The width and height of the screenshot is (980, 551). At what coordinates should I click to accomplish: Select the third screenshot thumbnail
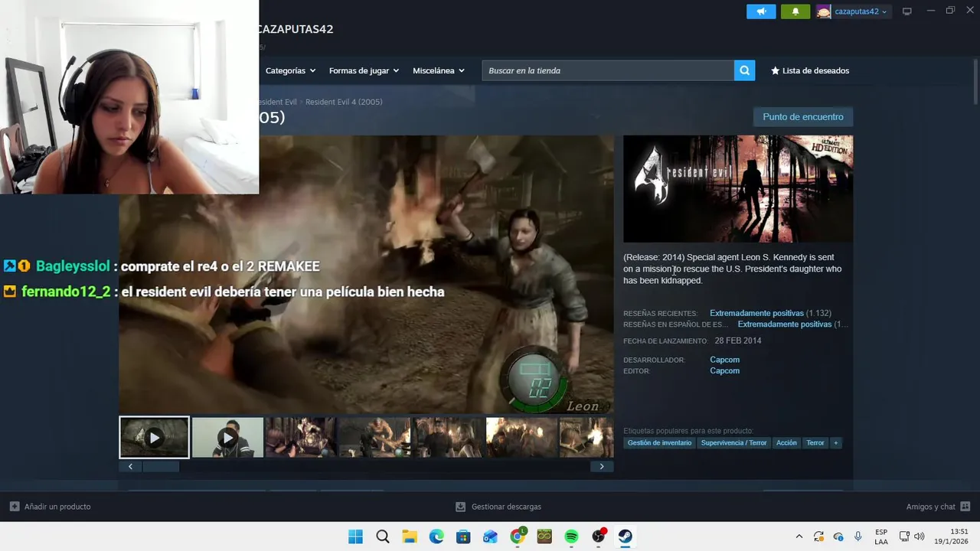[301, 438]
